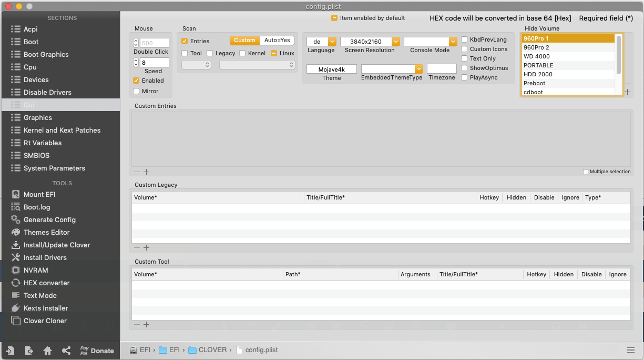Select HDD 2000 in Hide Volume list
Viewport: 644px width, 360px height.
(x=568, y=74)
